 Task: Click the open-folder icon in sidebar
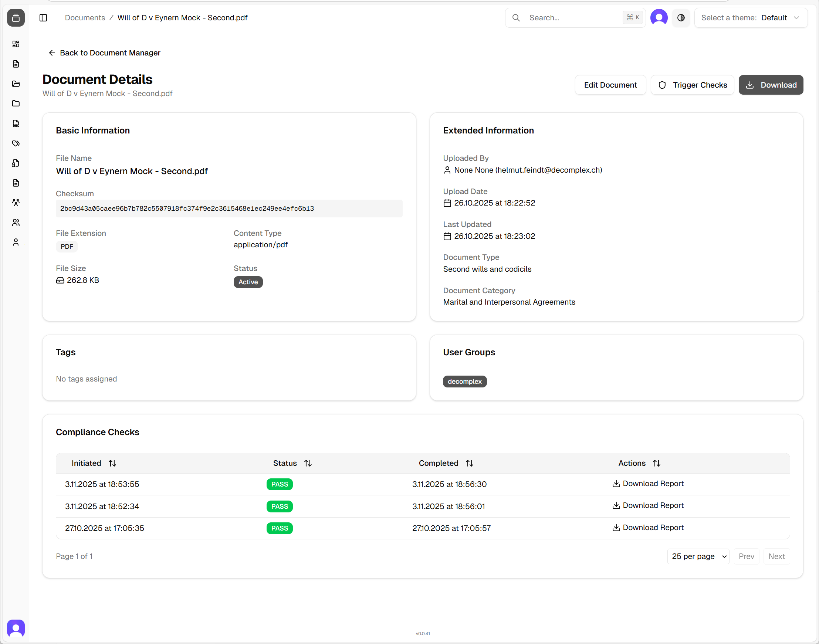(x=16, y=84)
